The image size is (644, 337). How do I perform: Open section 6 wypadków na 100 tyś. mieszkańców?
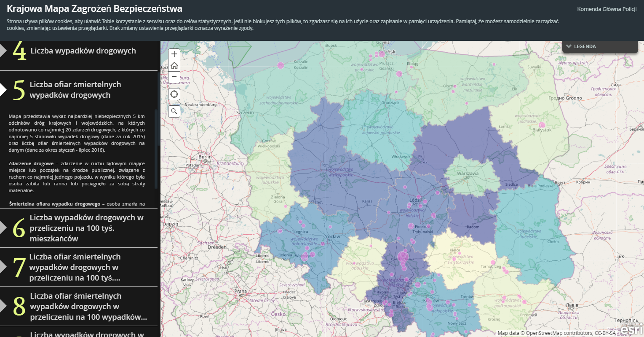(79, 228)
